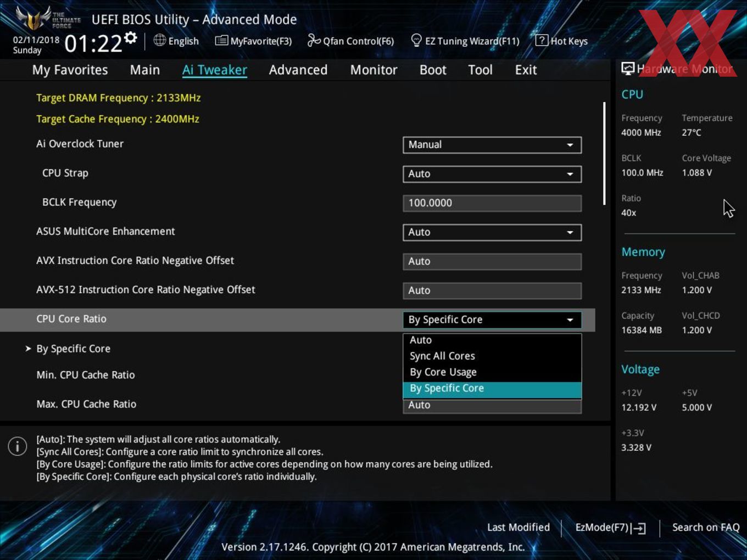
Task: Click the BCLK Frequency input field
Action: coord(492,203)
